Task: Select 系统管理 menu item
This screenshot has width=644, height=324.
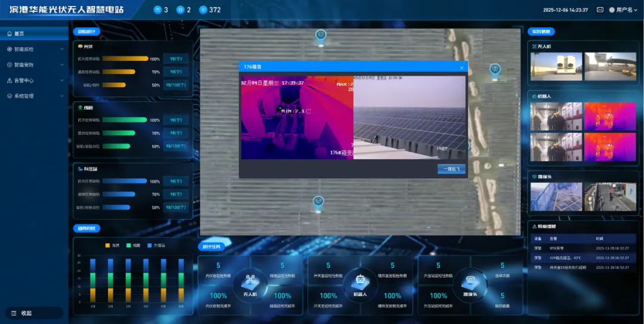Action: 34,96
